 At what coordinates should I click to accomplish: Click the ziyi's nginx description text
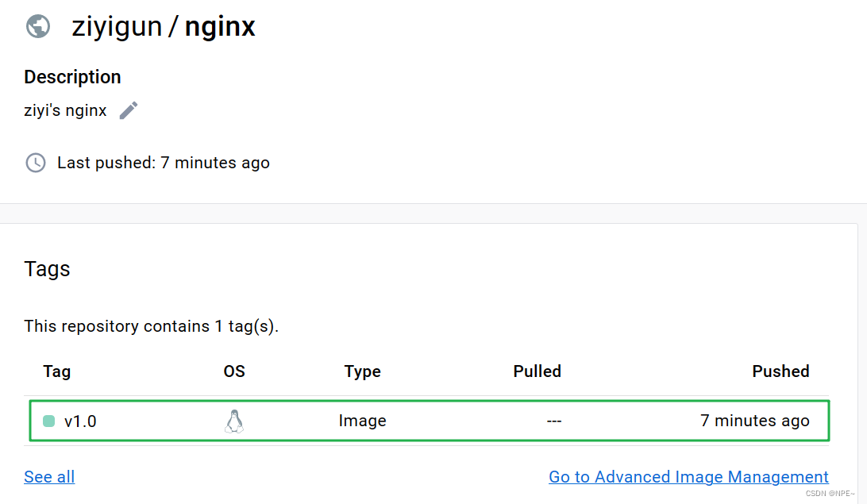[65, 110]
